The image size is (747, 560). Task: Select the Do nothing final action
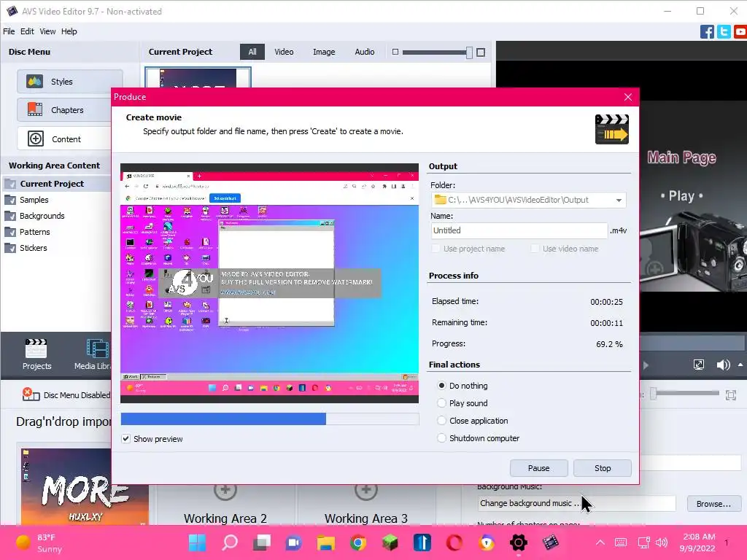(x=441, y=385)
